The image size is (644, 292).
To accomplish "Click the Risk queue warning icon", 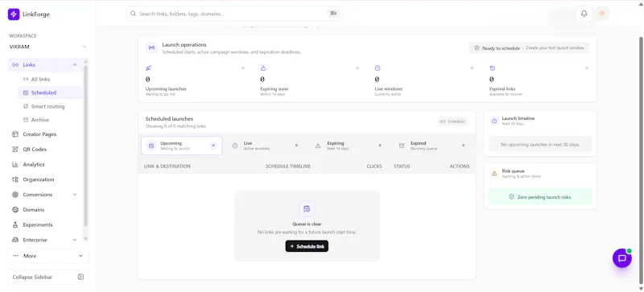I will click(494, 174).
